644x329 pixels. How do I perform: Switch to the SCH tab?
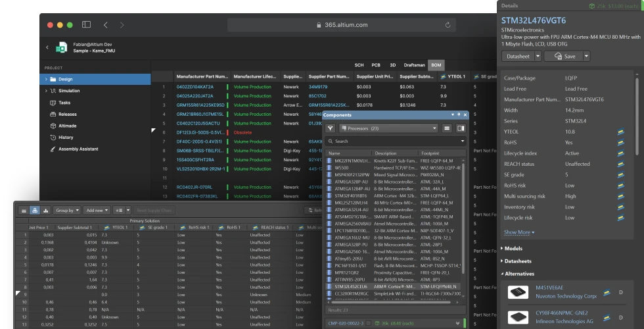[x=359, y=65]
